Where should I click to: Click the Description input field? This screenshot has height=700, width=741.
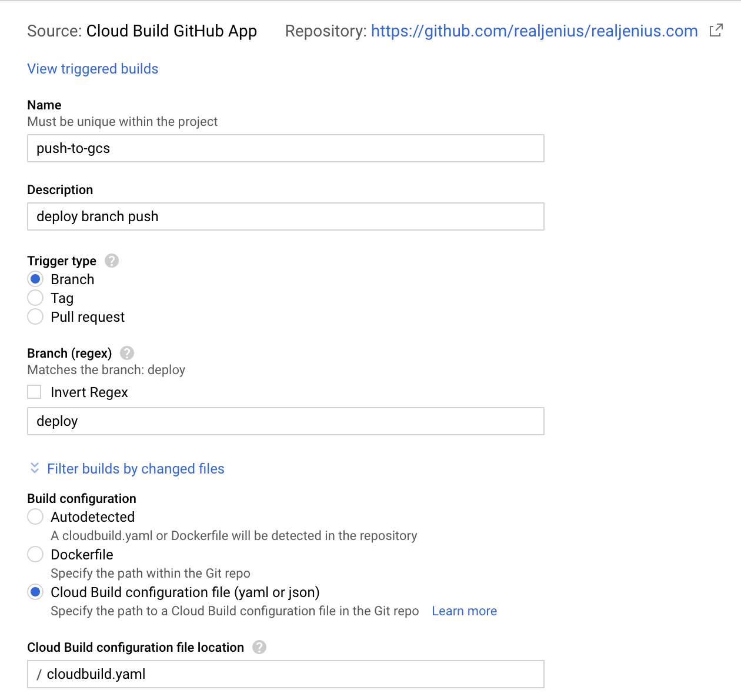[285, 216]
